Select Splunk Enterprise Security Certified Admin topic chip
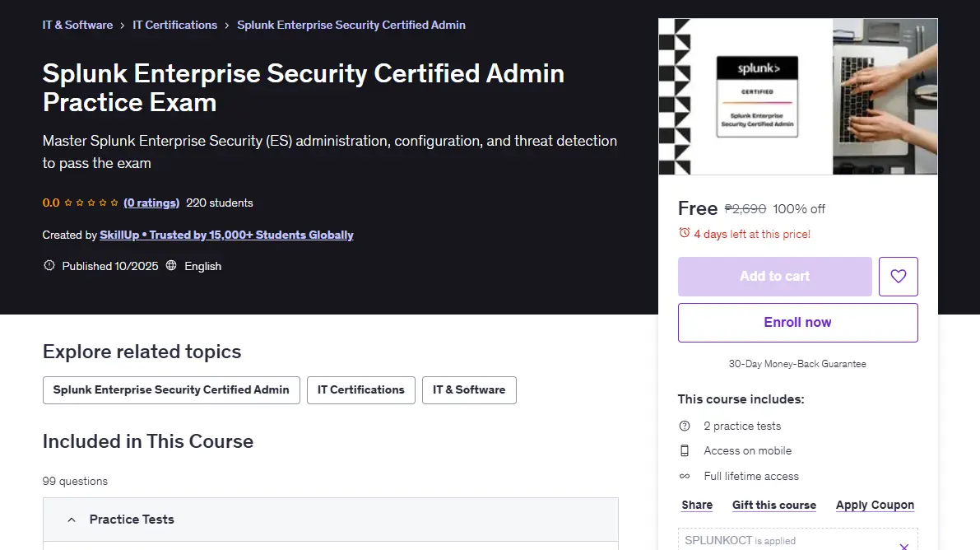 click(171, 389)
